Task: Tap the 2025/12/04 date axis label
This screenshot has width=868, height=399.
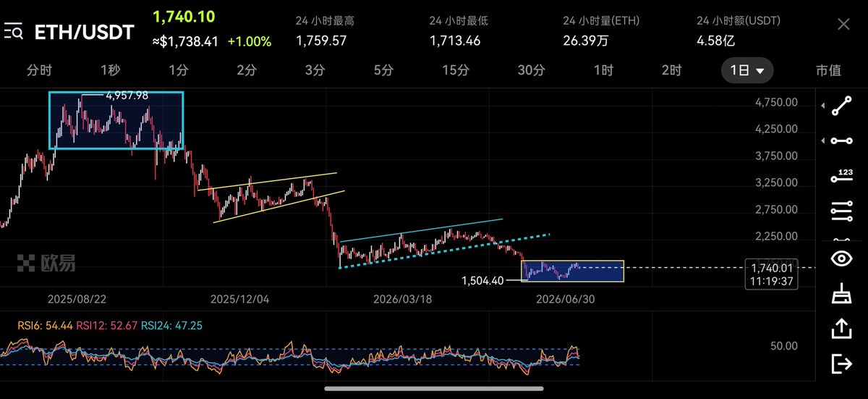Action: (240, 298)
